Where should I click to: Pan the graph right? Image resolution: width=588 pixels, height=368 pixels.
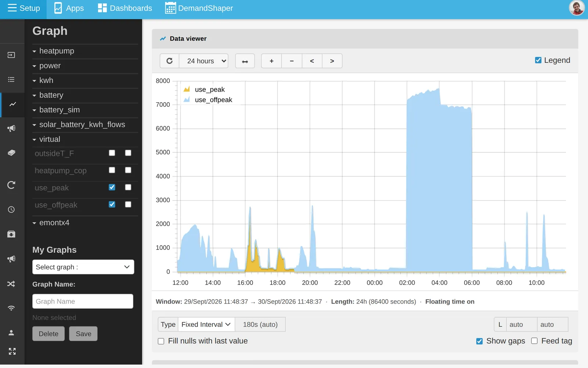click(x=332, y=61)
